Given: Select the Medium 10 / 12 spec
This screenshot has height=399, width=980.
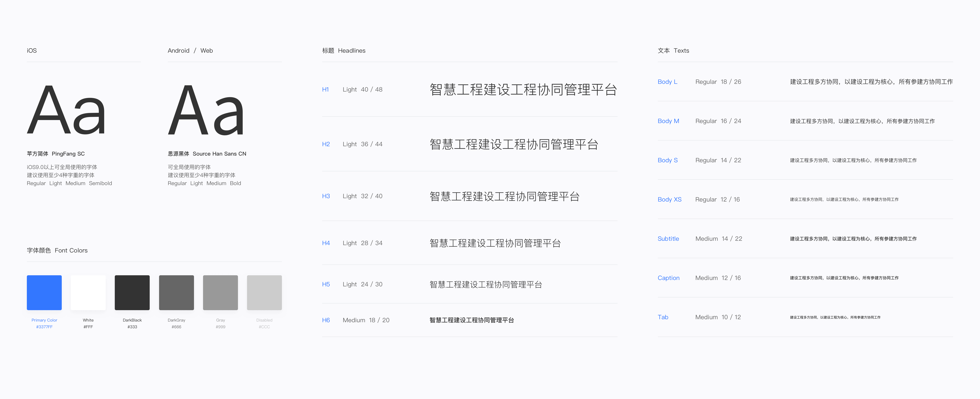Looking at the screenshot, I should 718,317.
